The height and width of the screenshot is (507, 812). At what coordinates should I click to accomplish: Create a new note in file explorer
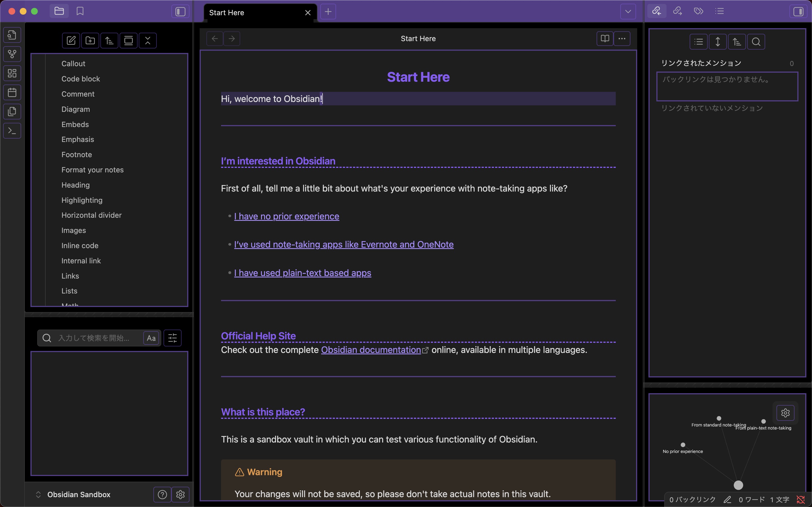[71, 41]
